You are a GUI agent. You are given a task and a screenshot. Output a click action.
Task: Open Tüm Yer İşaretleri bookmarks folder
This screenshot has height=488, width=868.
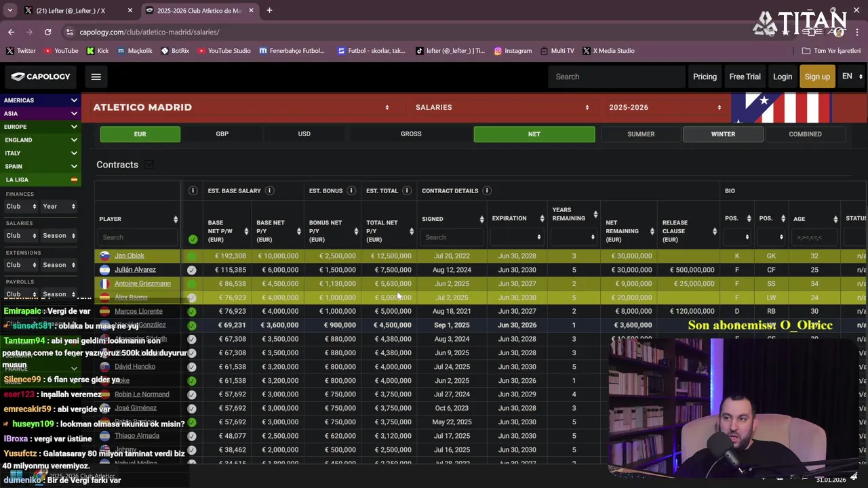tap(831, 51)
